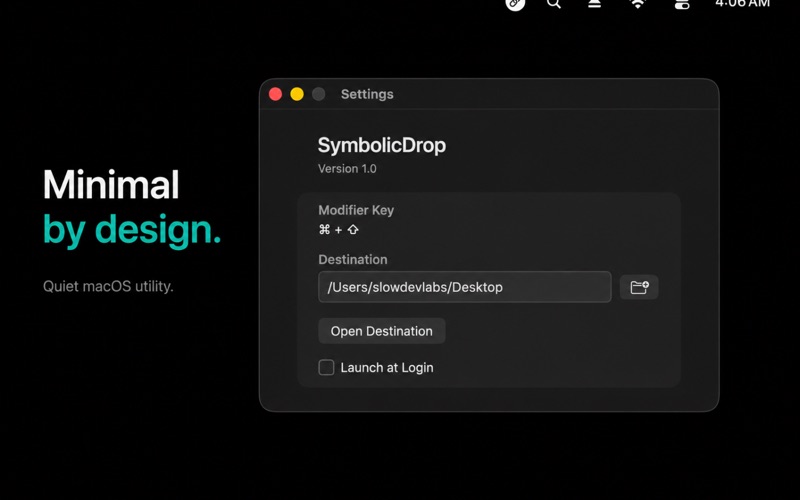Image resolution: width=800 pixels, height=500 pixels.
Task: Click the Modifier Key label
Action: coord(356,210)
